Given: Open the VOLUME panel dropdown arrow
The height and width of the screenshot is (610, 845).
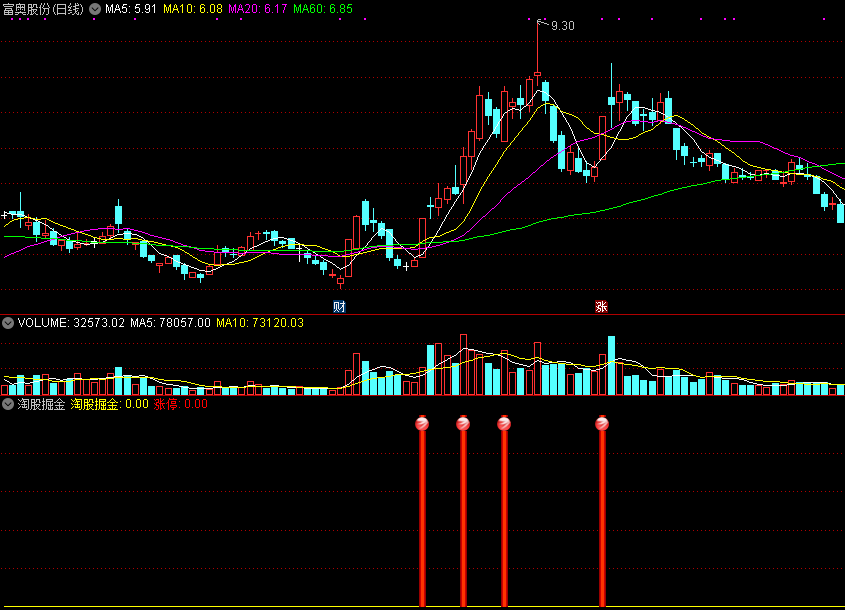Looking at the screenshot, I should pos(8,323).
